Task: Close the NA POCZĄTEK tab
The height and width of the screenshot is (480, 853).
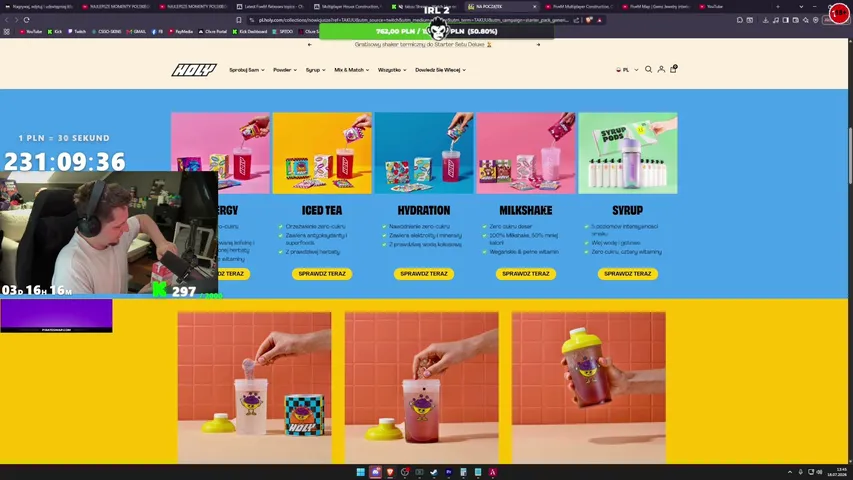Action: pyautogui.click(x=534, y=7)
